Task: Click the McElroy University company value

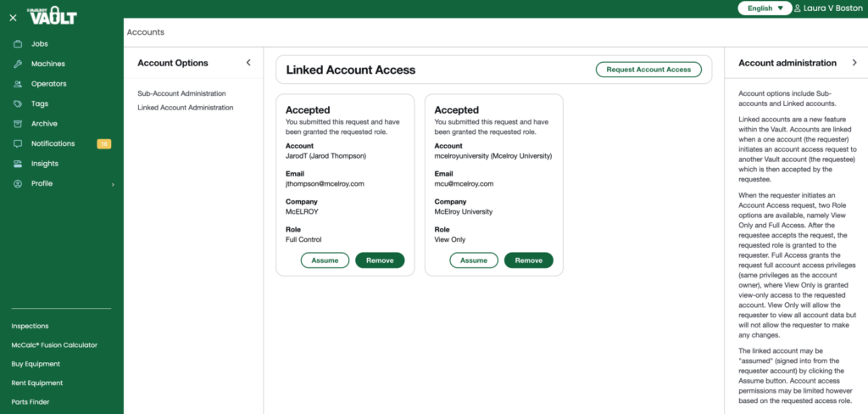Action: [464, 212]
